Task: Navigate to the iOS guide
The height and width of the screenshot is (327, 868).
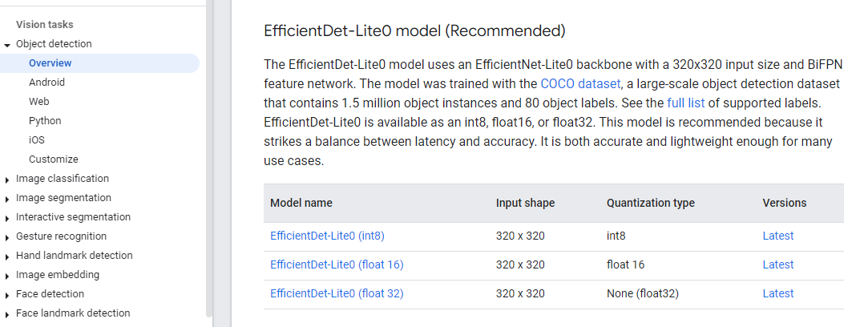Action: (x=37, y=140)
